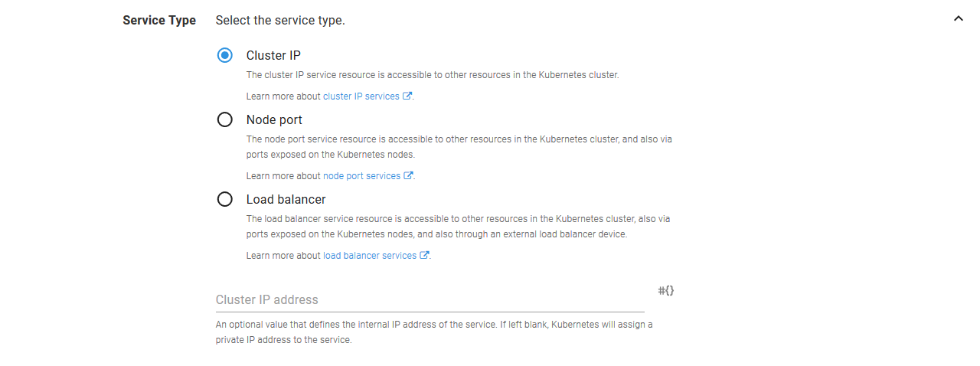Image resolution: width=980 pixels, height=366 pixels.
Task: Click the "Cluster IP" option label
Action: pyautogui.click(x=273, y=55)
